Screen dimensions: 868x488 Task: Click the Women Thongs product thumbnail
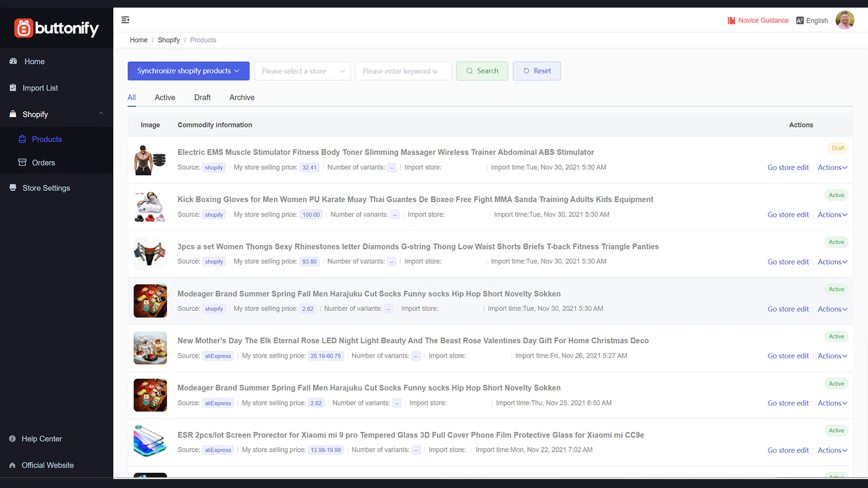coord(150,254)
